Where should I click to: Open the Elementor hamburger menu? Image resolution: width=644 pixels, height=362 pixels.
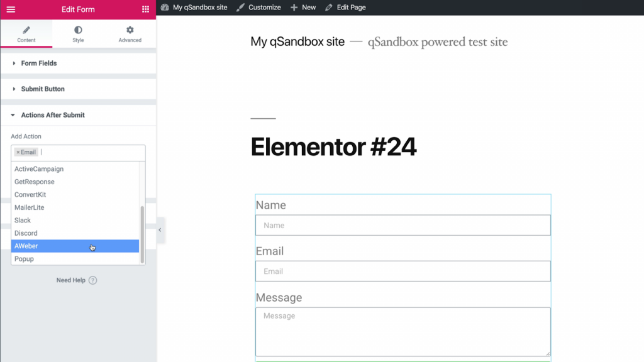point(11,9)
